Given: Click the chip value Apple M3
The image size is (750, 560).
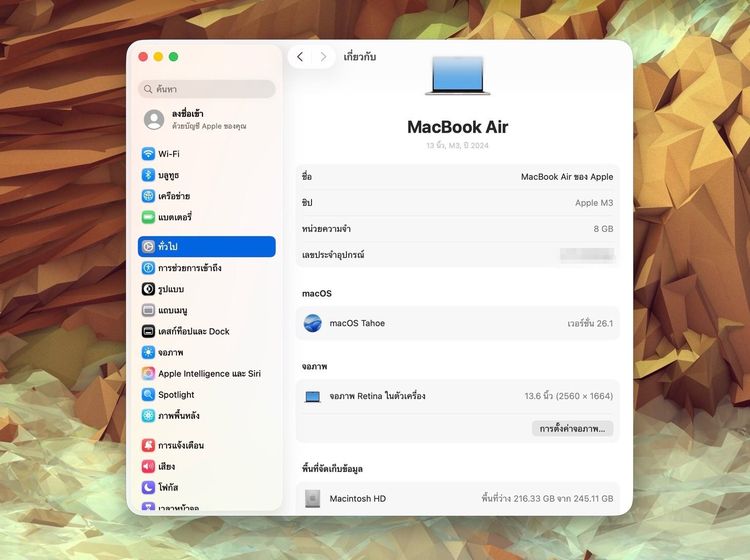Looking at the screenshot, I should pyautogui.click(x=594, y=203).
